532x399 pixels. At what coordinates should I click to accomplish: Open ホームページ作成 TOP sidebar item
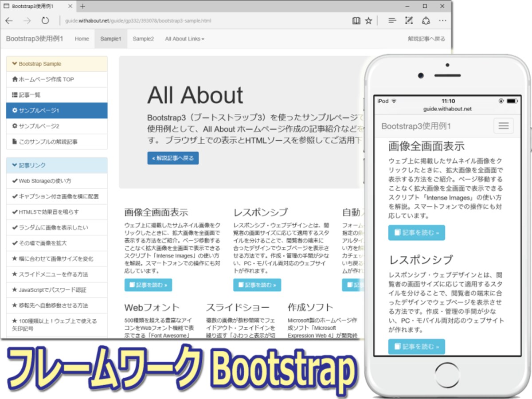57,79
